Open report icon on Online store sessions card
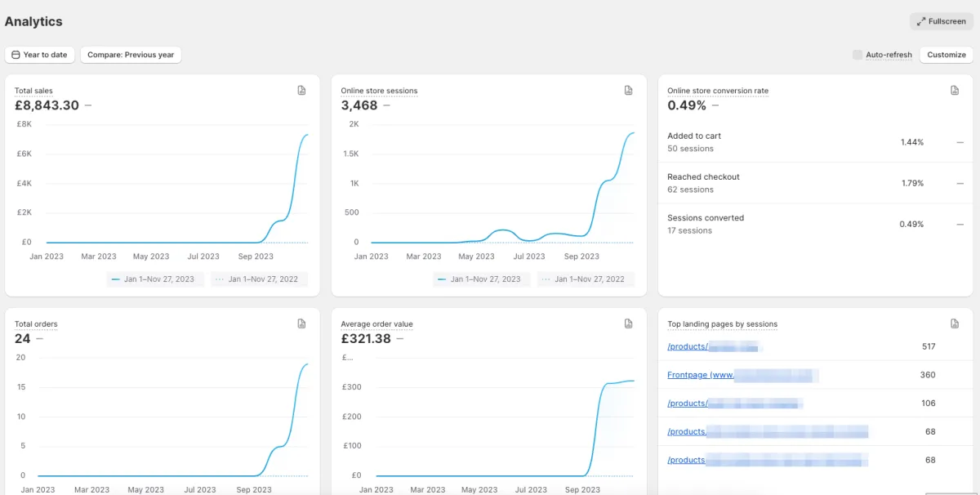Screen dimensions: 980x495 [628, 91]
